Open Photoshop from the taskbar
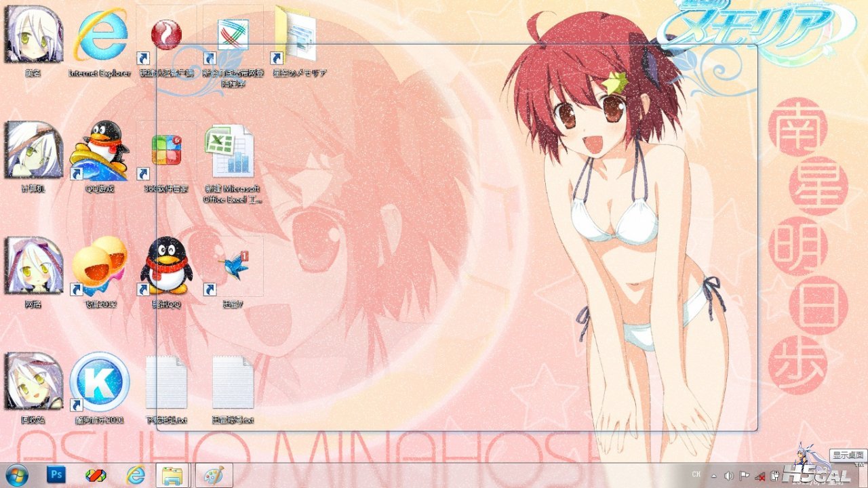 (x=56, y=475)
